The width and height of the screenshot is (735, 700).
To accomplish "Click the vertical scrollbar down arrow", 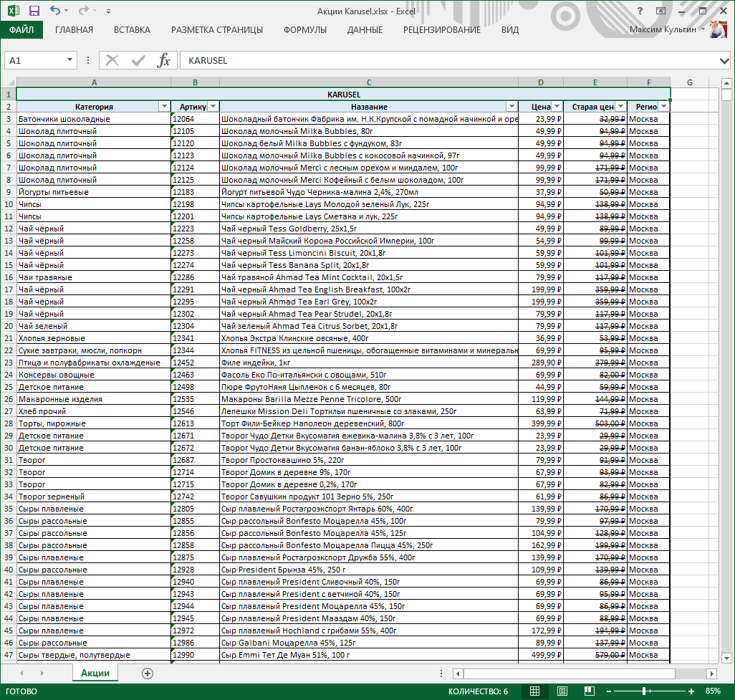I will tap(726, 658).
